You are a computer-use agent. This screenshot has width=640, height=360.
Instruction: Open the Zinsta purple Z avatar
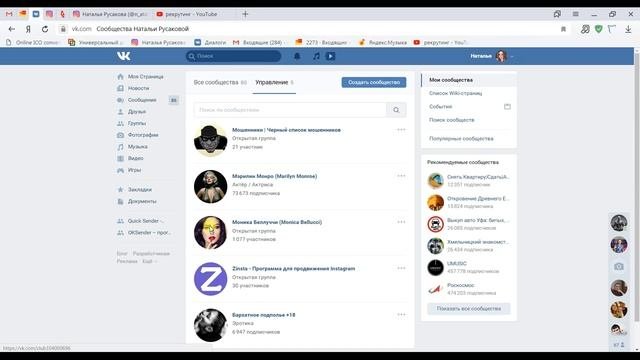pos(210,279)
